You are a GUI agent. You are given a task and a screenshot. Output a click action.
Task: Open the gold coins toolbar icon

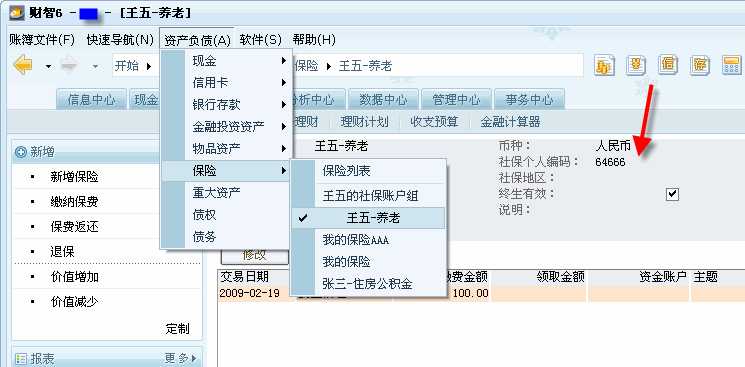[604, 65]
